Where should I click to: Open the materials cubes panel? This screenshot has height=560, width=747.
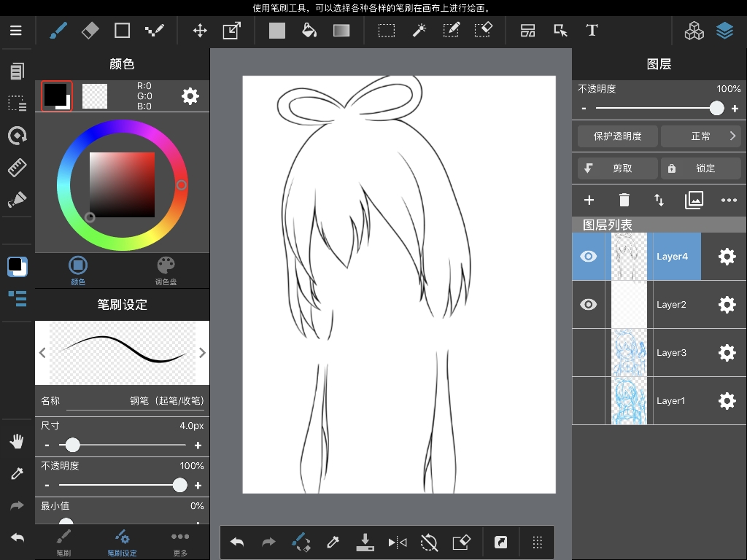(x=694, y=31)
